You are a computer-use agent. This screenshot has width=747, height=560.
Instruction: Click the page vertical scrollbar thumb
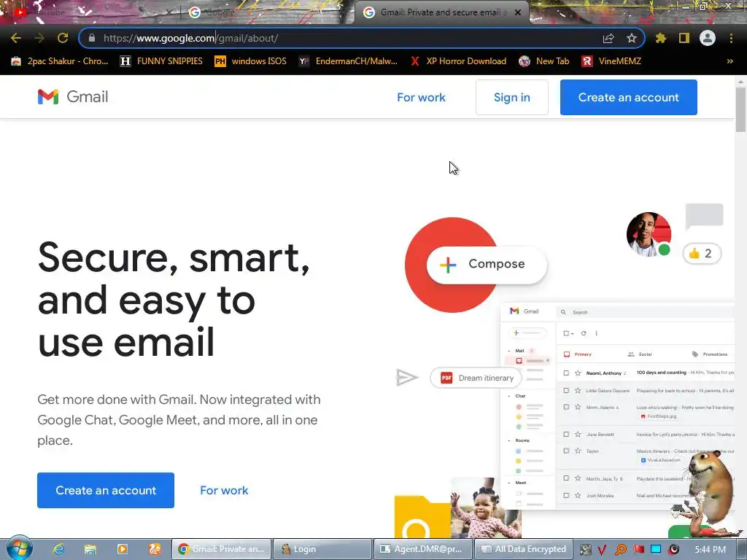coord(740,109)
